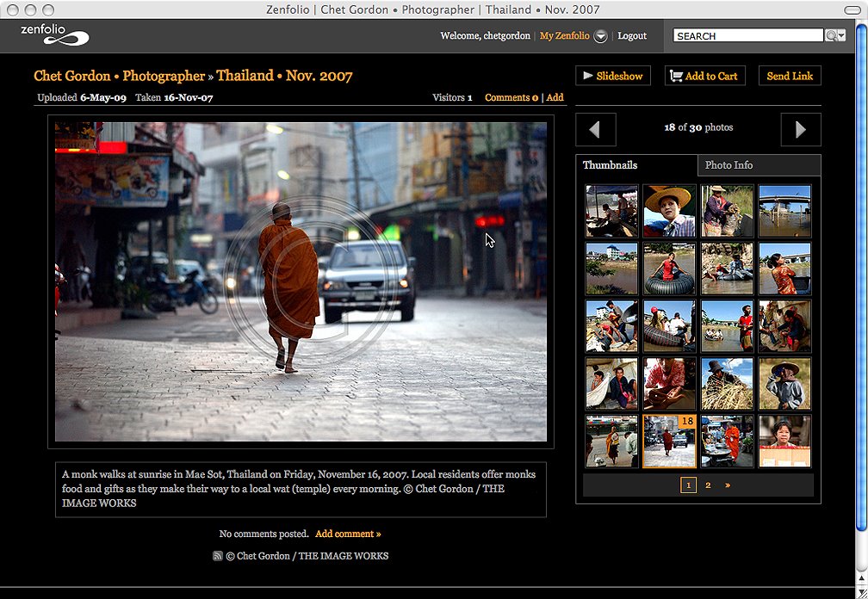
Task: Click the 'Visitors 1' text
Action: coord(452,97)
